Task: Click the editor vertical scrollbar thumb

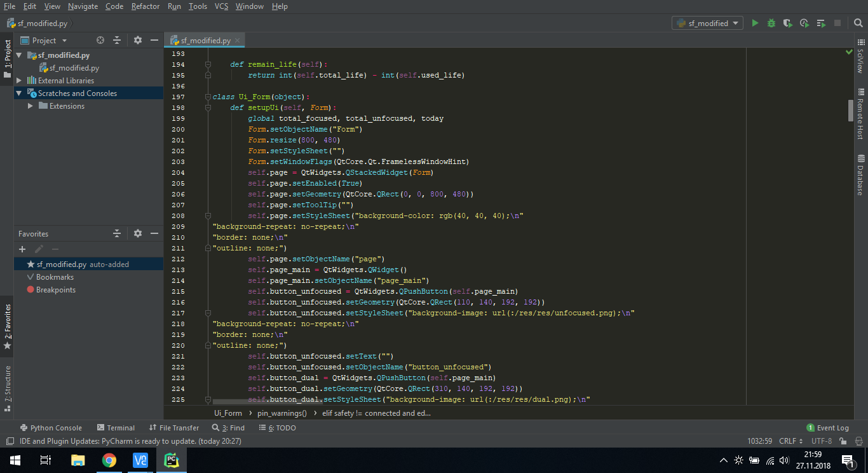Action: click(x=851, y=110)
